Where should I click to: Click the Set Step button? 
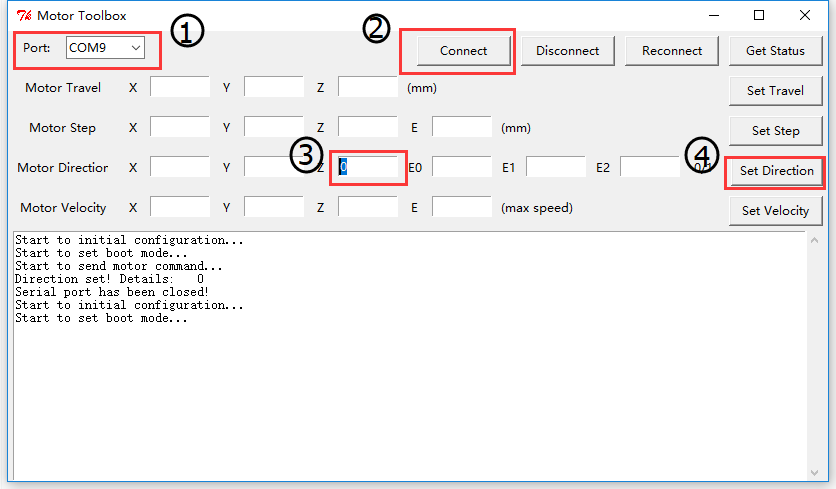(x=775, y=130)
